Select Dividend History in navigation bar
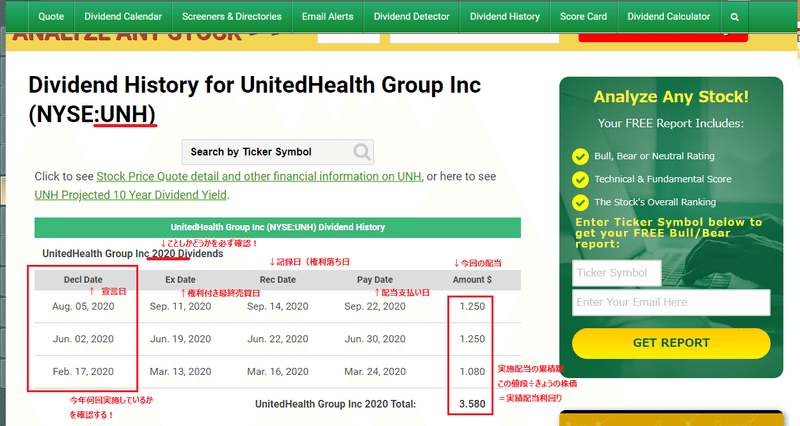This screenshot has width=800, height=426. click(x=505, y=16)
